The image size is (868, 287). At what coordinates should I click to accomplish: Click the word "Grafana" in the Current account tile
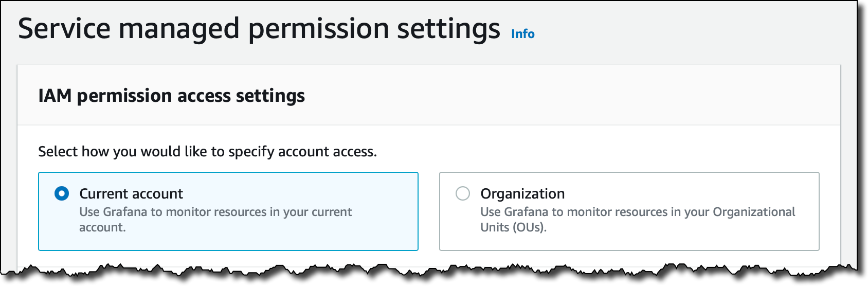pyautogui.click(x=124, y=212)
